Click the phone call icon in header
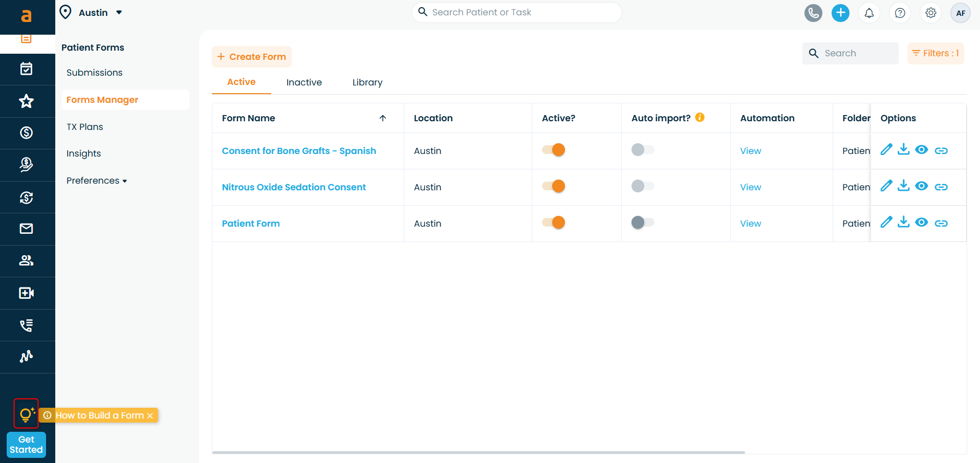 pyautogui.click(x=813, y=13)
